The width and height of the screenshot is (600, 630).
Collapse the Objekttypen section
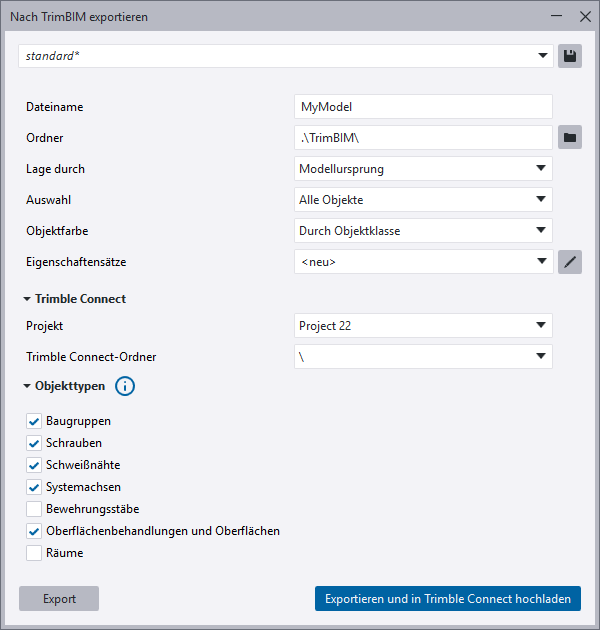coord(27,386)
